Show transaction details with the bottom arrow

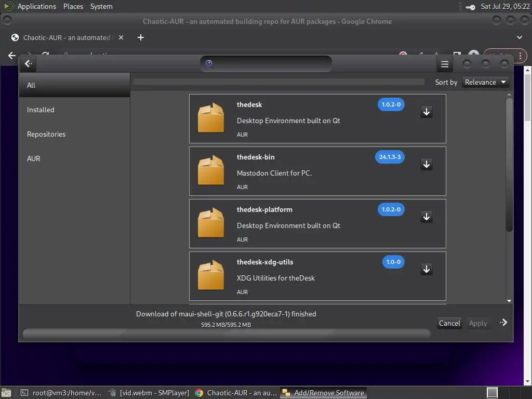(503, 322)
